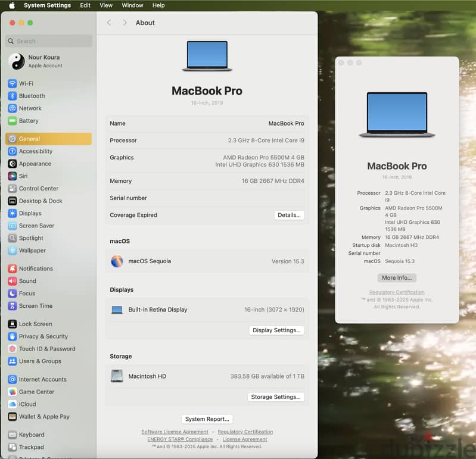Click the Screen Saver sidebar icon
The height and width of the screenshot is (459, 476).
pos(12,226)
